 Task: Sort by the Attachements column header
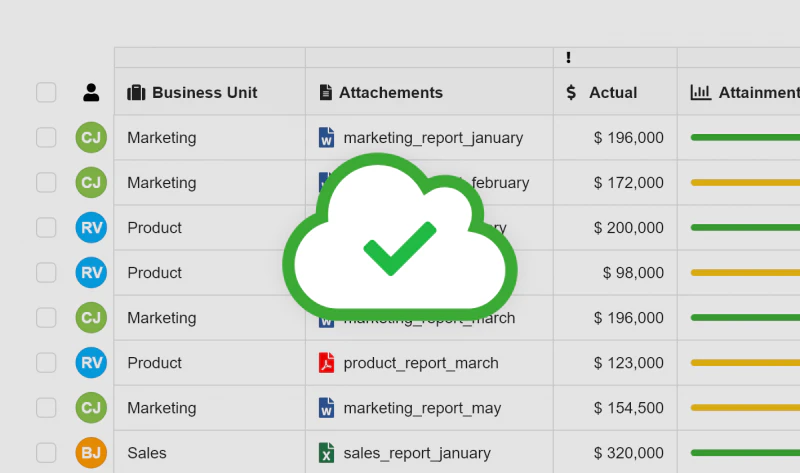430,92
